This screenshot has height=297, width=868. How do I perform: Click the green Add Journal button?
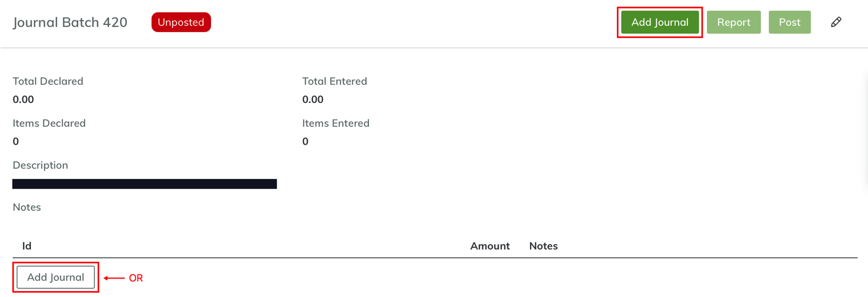click(660, 22)
